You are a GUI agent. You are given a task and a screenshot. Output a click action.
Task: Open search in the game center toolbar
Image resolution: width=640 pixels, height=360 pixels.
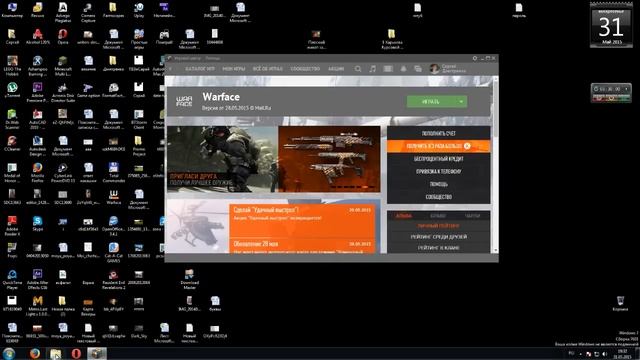click(358, 69)
